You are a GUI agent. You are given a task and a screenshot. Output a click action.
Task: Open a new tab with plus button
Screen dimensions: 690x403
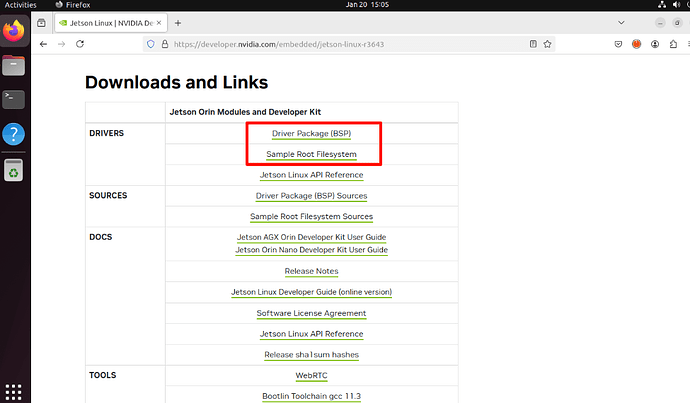click(178, 23)
